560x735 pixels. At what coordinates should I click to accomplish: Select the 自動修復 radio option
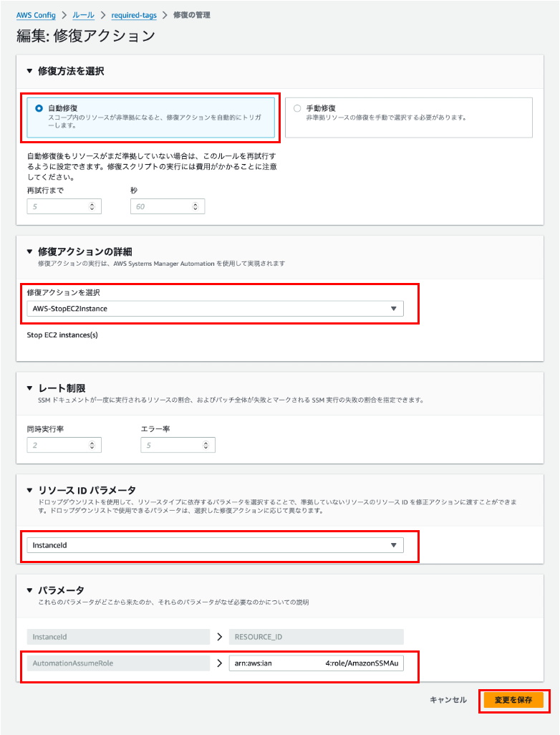39,108
